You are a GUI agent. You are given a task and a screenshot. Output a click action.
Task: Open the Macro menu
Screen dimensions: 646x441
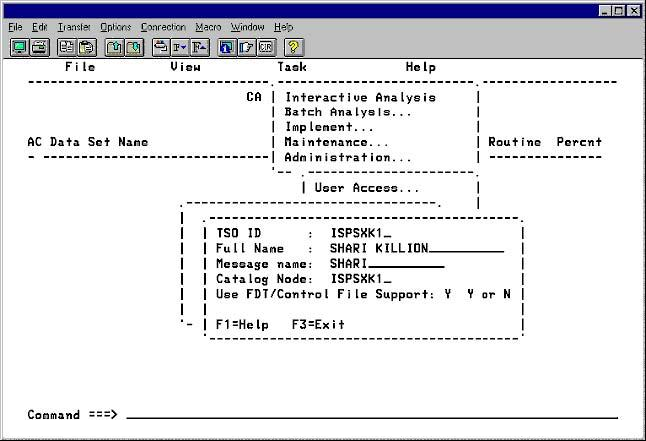(x=208, y=27)
